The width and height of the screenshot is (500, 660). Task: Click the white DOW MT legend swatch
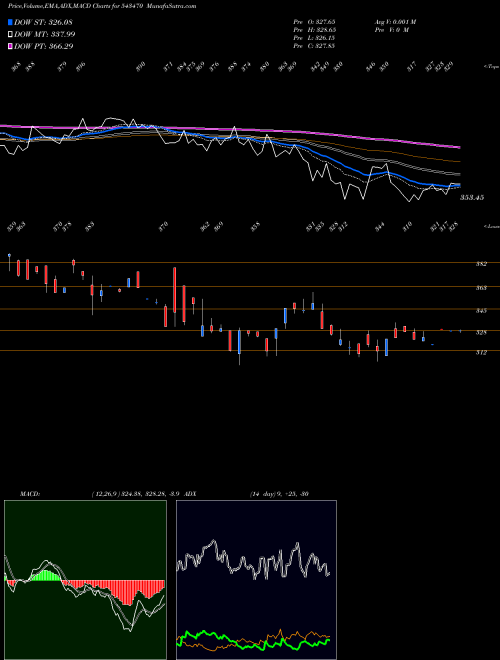click(11, 34)
